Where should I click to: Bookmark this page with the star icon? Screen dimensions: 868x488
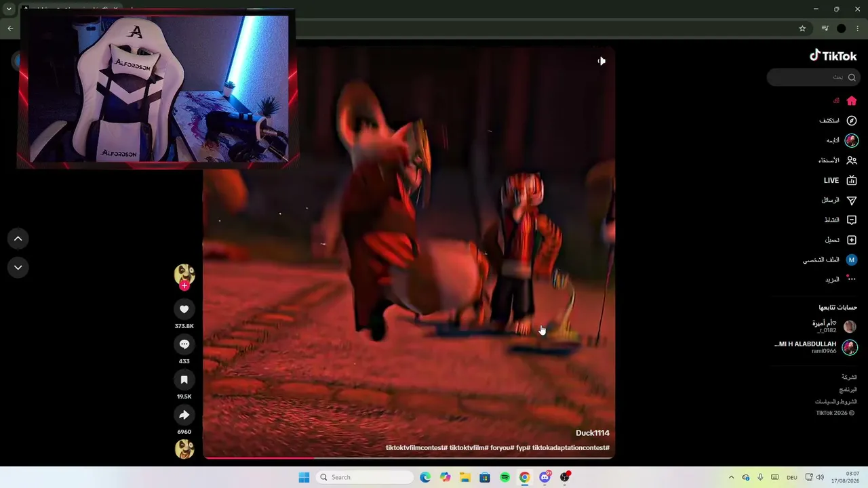coord(802,28)
